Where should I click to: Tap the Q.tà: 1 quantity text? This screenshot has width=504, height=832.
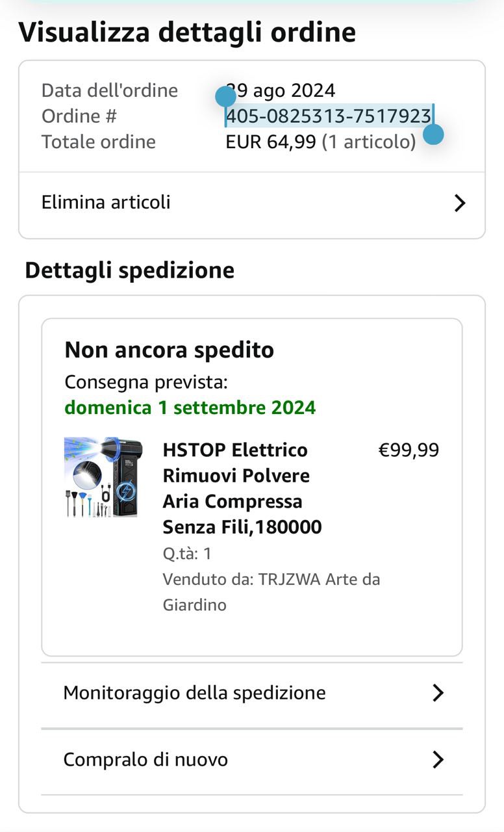[x=187, y=554]
